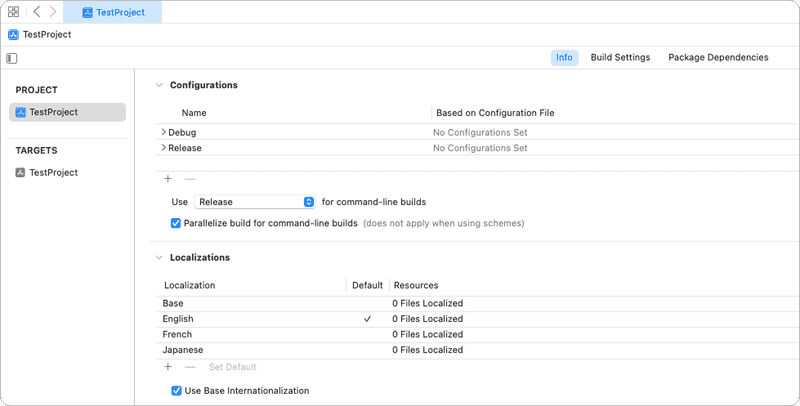Select the French localization row
This screenshot has width=800, height=406.
[x=477, y=335]
